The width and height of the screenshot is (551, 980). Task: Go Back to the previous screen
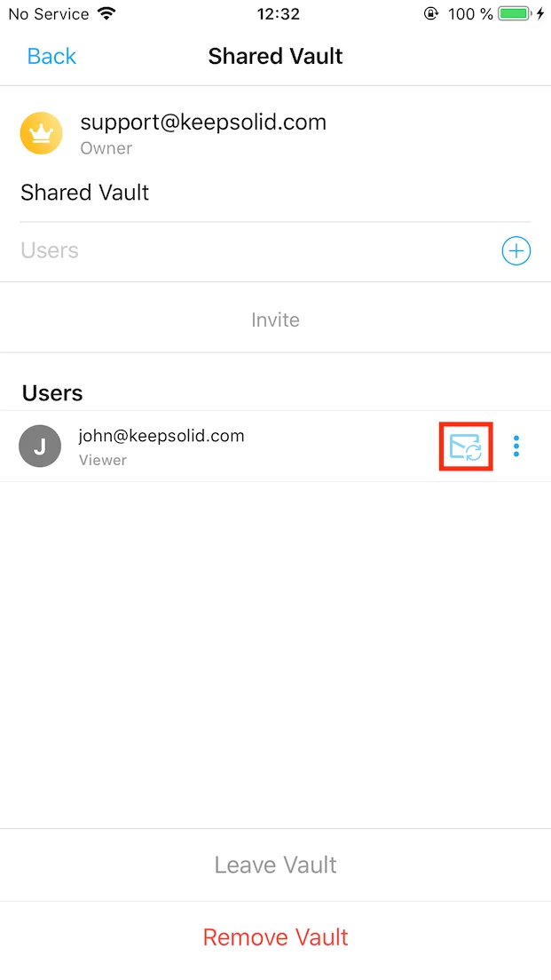tap(51, 56)
